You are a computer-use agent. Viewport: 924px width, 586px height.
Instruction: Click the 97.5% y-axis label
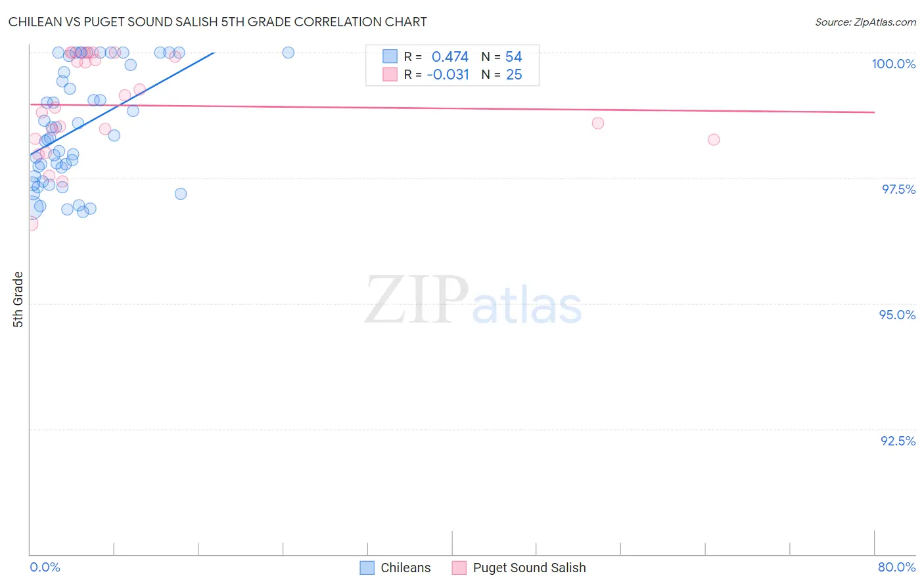point(898,189)
